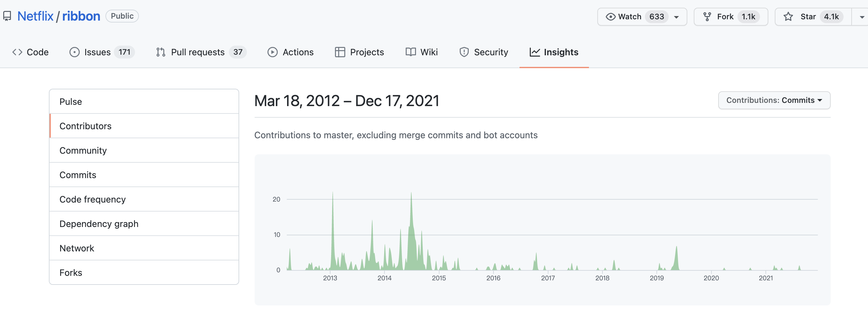Click the Contributions to master description text
The height and width of the screenshot is (317, 868).
click(x=396, y=135)
